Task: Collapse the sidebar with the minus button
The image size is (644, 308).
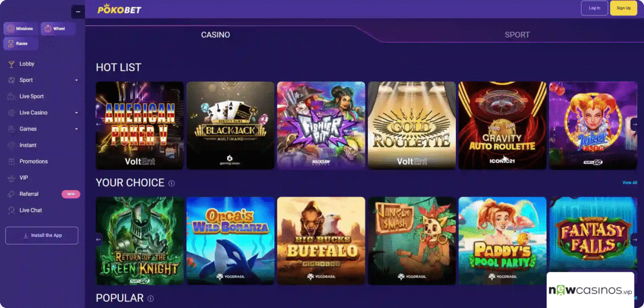Action: (78, 12)
